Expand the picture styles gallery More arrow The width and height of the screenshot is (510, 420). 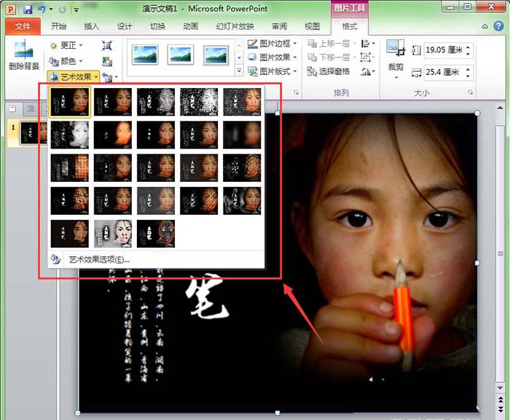(240, 71)
